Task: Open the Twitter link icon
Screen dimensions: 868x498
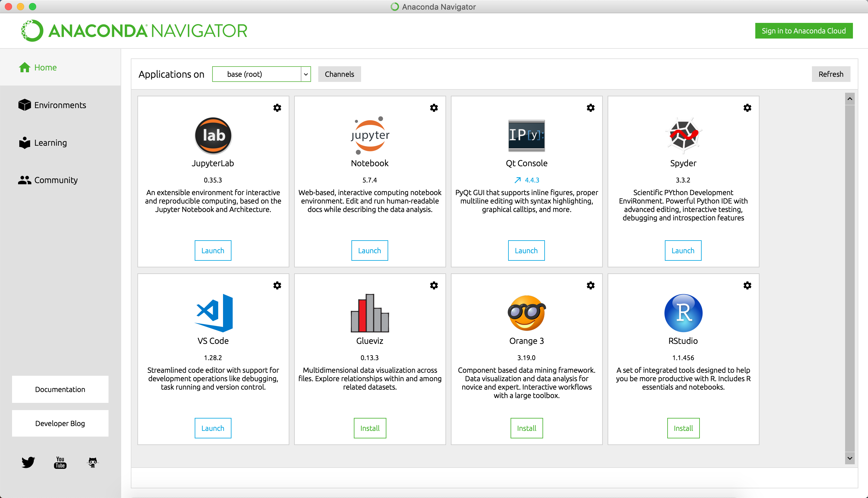Action: coord(28,462)
